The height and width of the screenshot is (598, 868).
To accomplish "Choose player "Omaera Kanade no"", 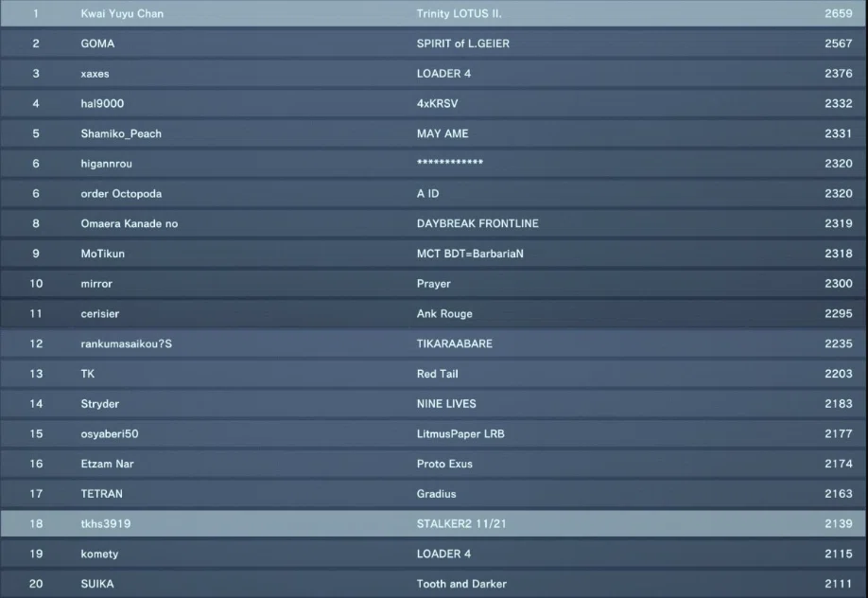I will click(x=130, y=223).
